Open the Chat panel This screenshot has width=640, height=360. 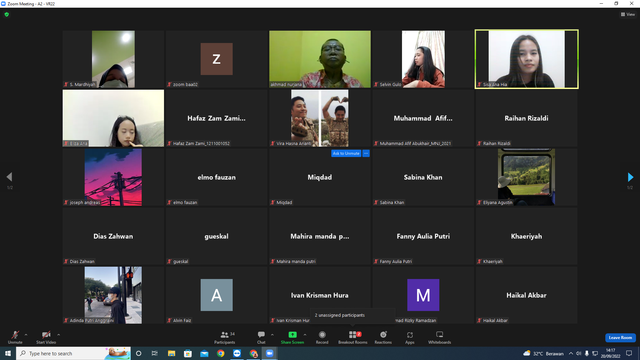[x=261, y=337]
